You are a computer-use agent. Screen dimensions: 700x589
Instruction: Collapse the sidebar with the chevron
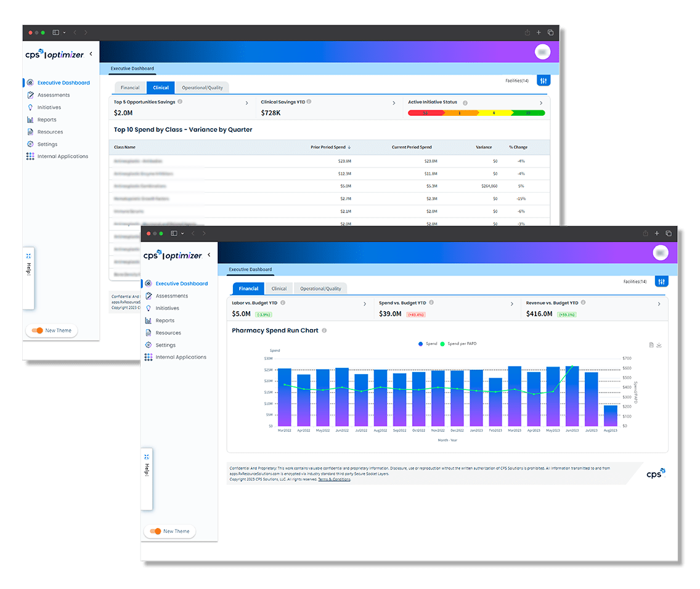coord(209,254)
